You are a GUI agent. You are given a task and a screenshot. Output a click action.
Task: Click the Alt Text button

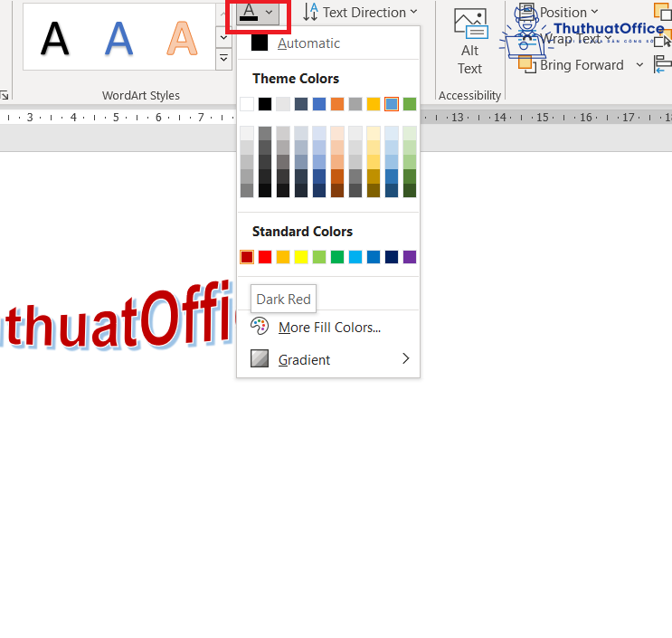pos(469,42)
